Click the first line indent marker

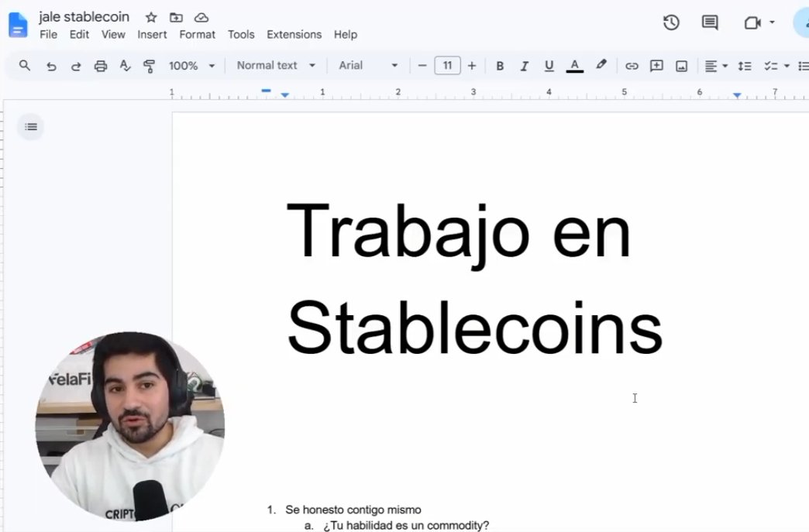click(x=266, y=91)
